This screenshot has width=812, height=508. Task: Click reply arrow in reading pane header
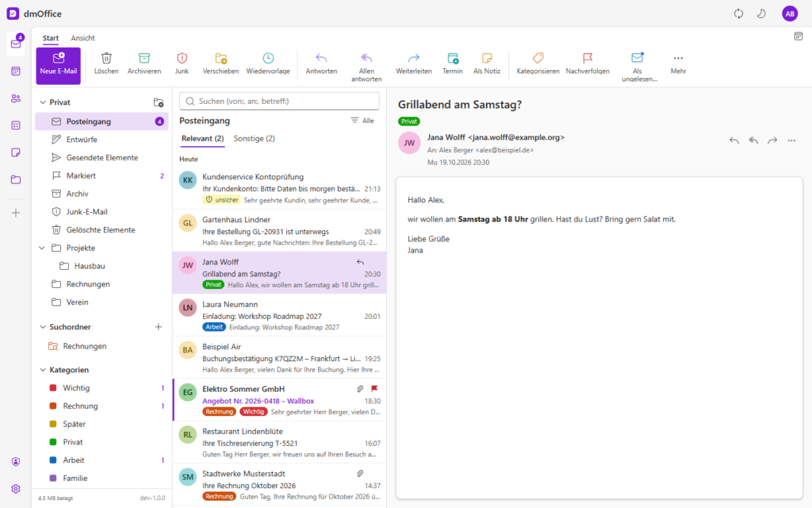point(733,140)
